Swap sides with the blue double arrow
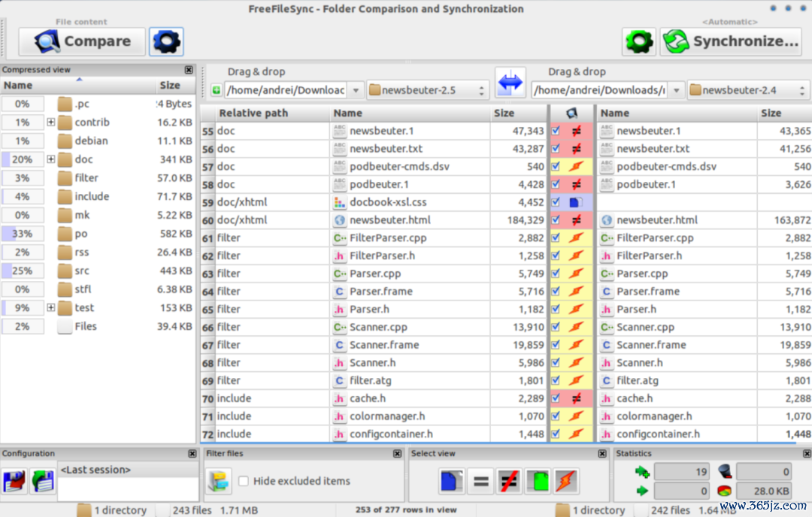This screenshot has height=517, width=812. 510,83
